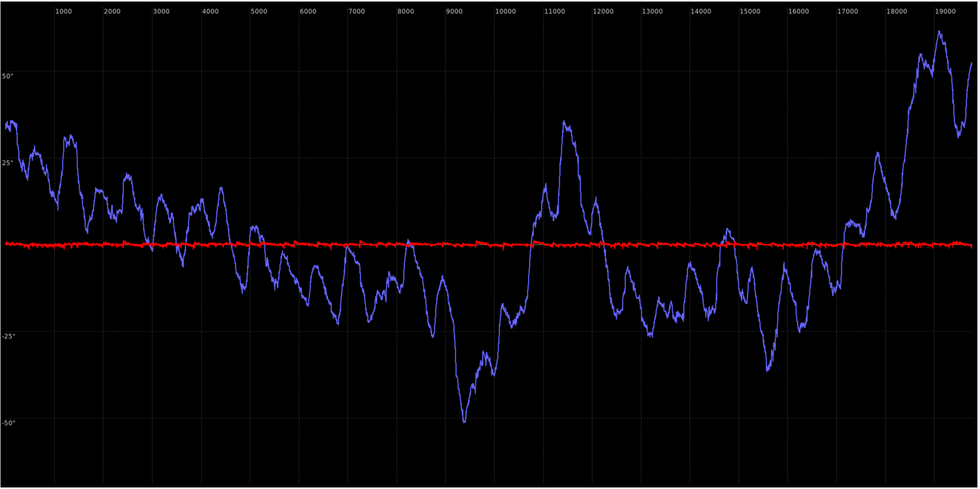Click the blue curve's lowest trough

coord(464,422)
